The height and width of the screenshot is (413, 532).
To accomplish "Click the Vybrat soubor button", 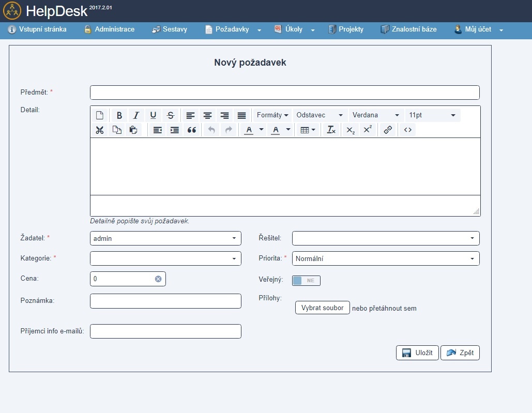I will coord(323,308).
